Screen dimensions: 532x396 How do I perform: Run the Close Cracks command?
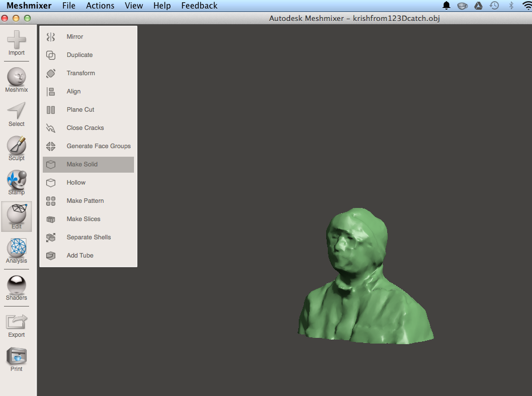[x=88, y=128]
